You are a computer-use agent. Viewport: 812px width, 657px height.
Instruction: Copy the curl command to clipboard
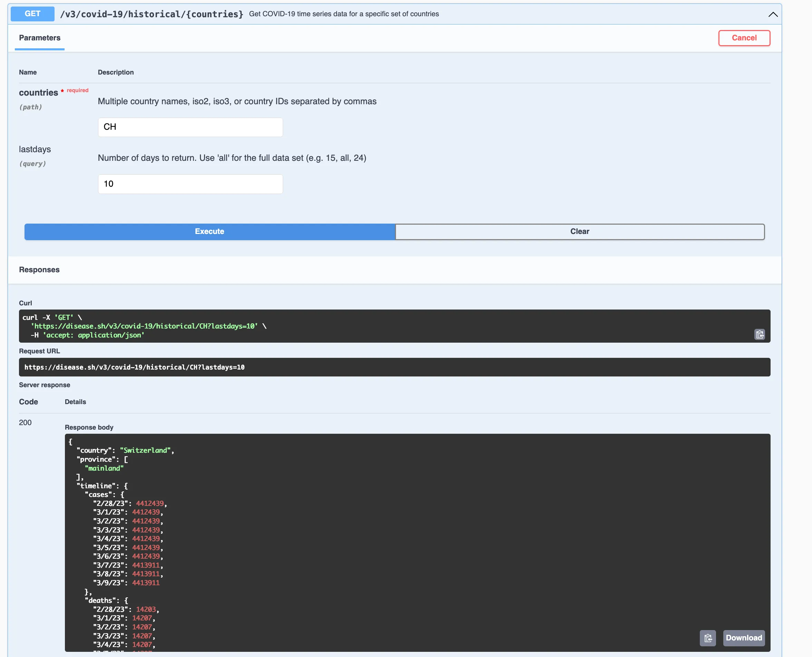click(x=760, y=334)
